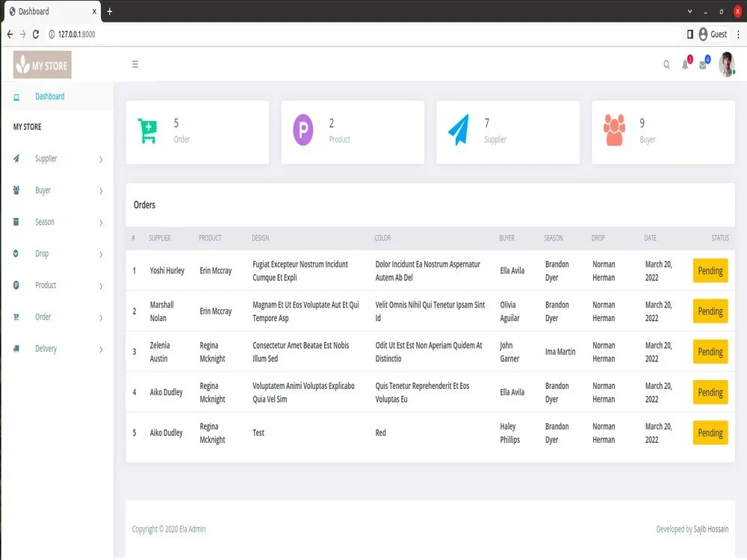Click the 'Orders' table heading

tap(144, 205)
